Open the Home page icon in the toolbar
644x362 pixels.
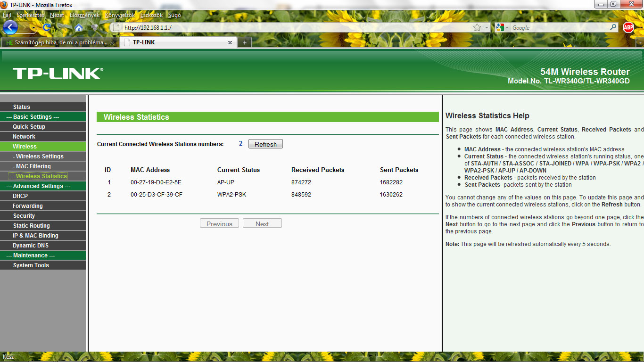[79, 27]
